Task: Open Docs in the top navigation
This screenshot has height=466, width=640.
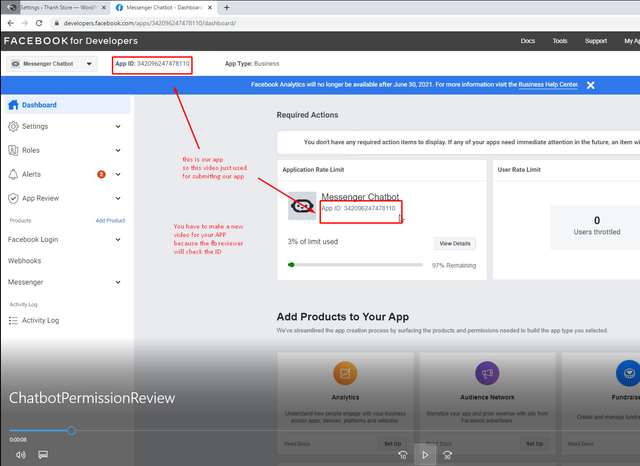Action: 527,41
